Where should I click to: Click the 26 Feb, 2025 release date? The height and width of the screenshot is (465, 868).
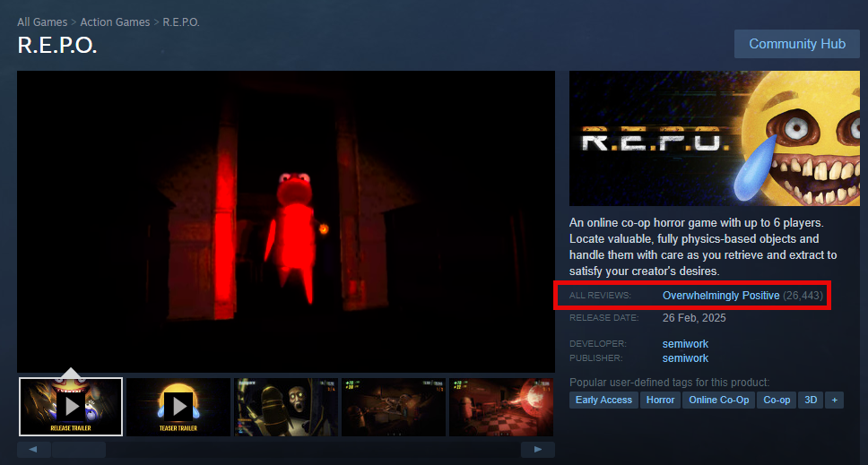[x=694, y=318]
